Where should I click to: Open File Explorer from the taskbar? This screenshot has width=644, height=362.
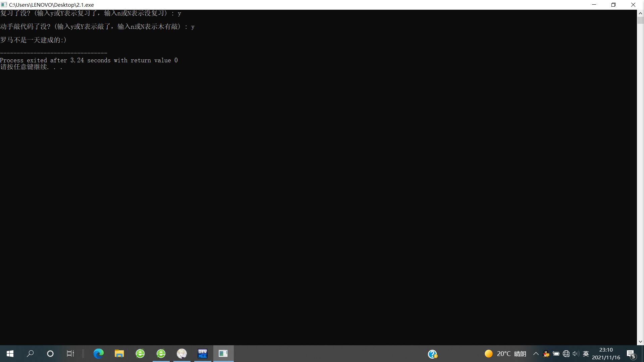119,354
